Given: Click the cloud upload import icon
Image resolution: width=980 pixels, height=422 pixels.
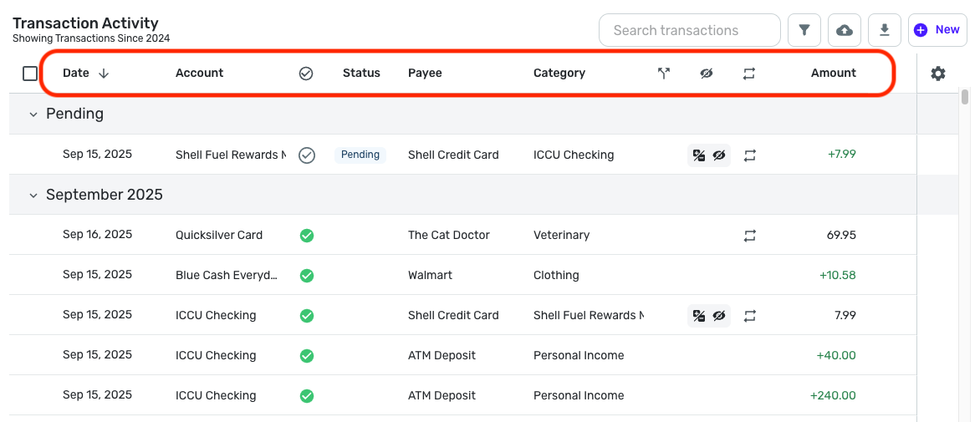Looking at the screenshot, I should click(845, 30).
